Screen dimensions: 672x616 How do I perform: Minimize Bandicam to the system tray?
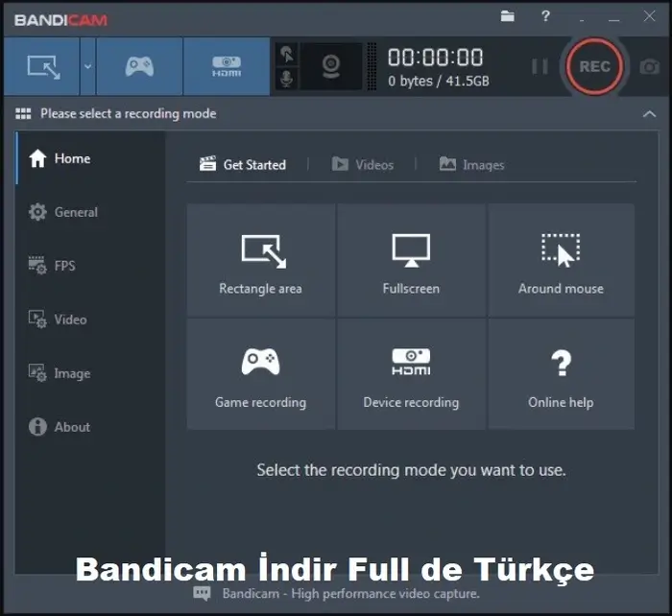(582, 20)
